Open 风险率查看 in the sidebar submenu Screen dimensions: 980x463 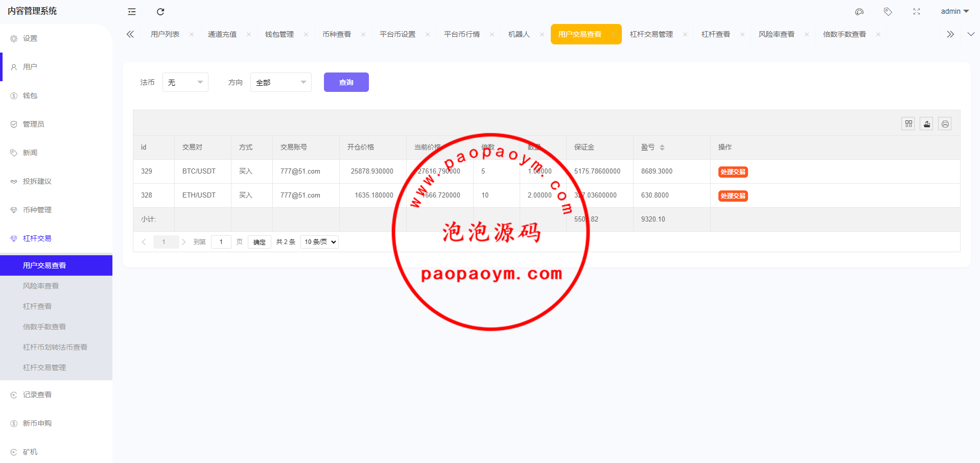[56, 286]
